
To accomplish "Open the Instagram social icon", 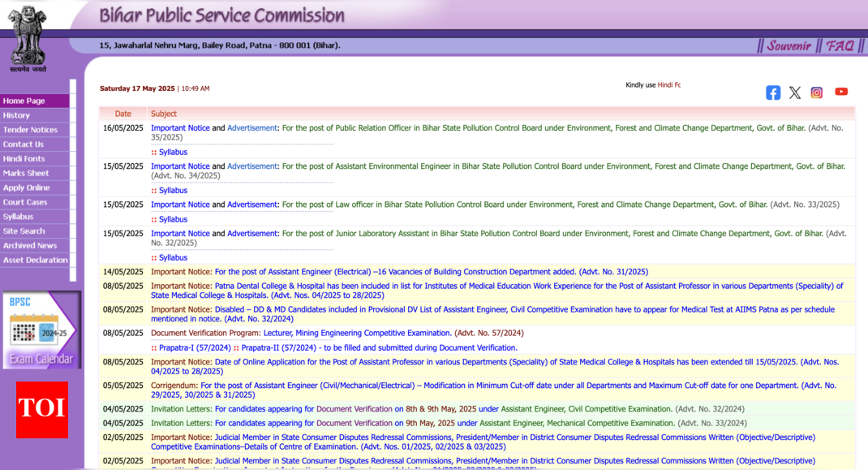I will click(817, 93).
